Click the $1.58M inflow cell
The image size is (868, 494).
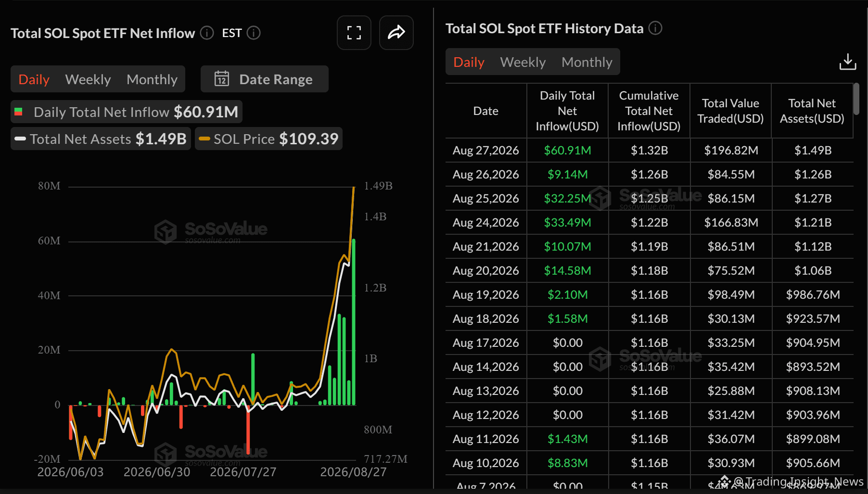click(568, 319)
